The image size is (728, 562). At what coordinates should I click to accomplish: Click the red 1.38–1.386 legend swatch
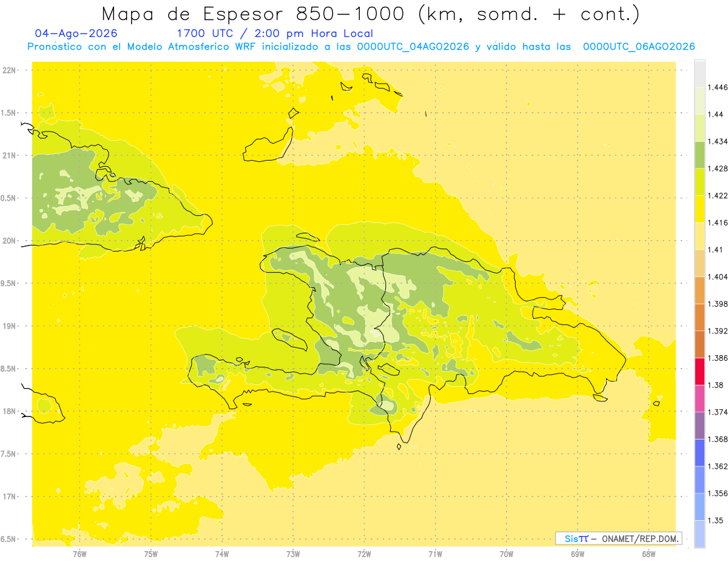point(699,372)
